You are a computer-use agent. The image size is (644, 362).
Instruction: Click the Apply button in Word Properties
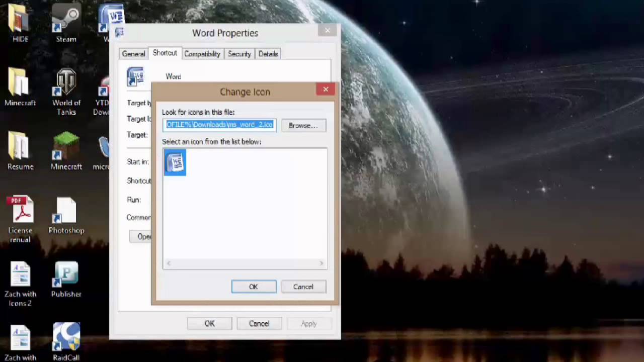pos(309,324)
